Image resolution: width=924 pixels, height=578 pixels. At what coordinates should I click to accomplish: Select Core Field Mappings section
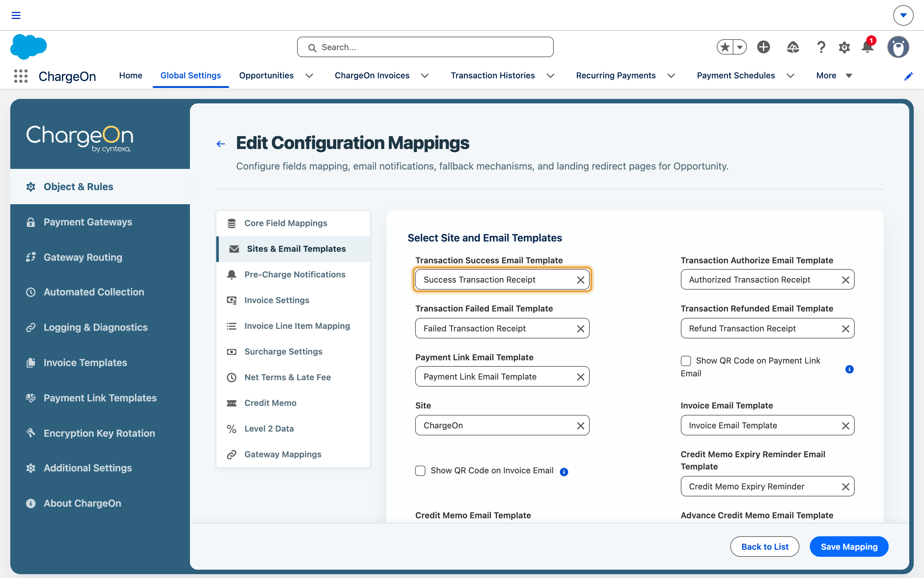pyautogui.click(x=293, y=223)
